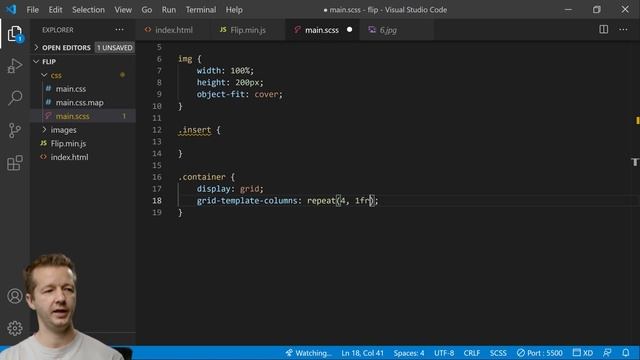The height and width of the screenshot is (360, 640).
Task: Click the 1 UNSAVED badge
Action: pyautogui.click(x=115, y=48)
